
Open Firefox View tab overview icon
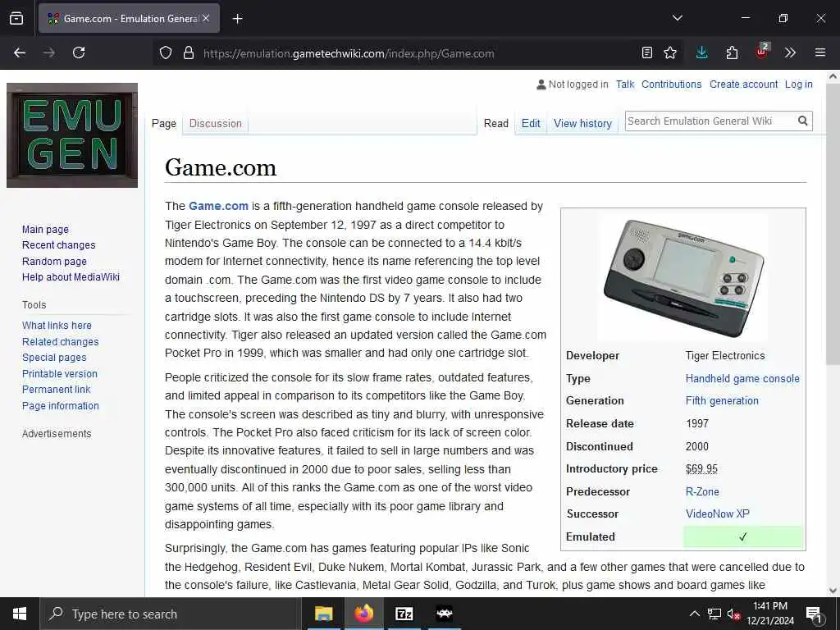click(16, 18)
